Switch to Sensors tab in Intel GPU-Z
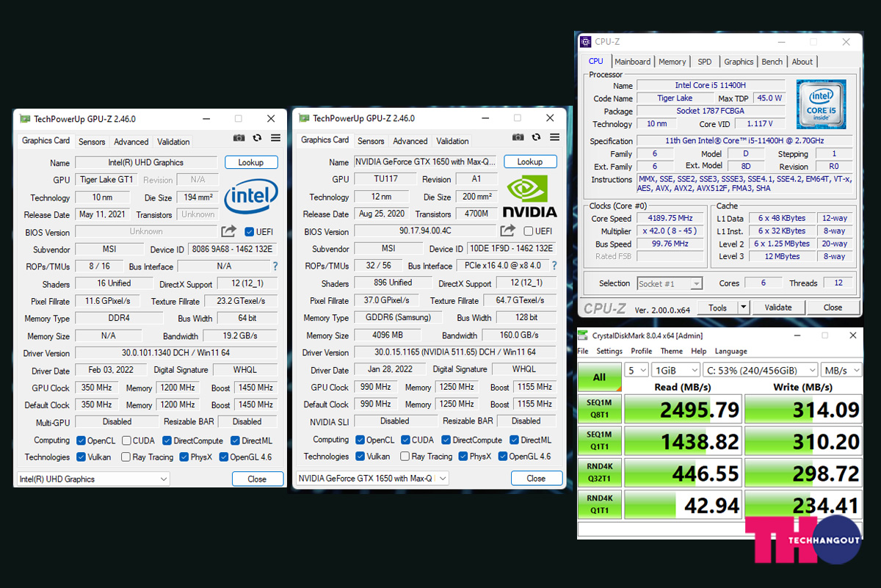881x588 pixels. pyautogui.click(x=92, y=142)
